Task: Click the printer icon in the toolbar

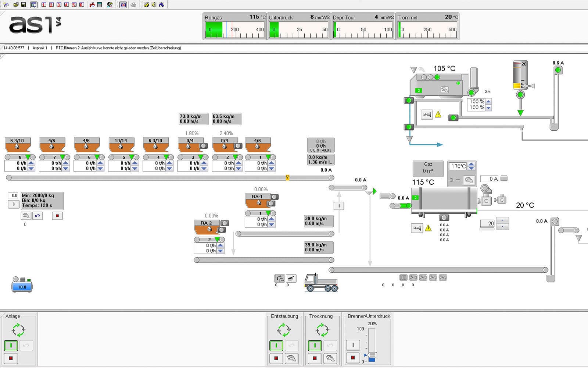Action: coord(134,5)
